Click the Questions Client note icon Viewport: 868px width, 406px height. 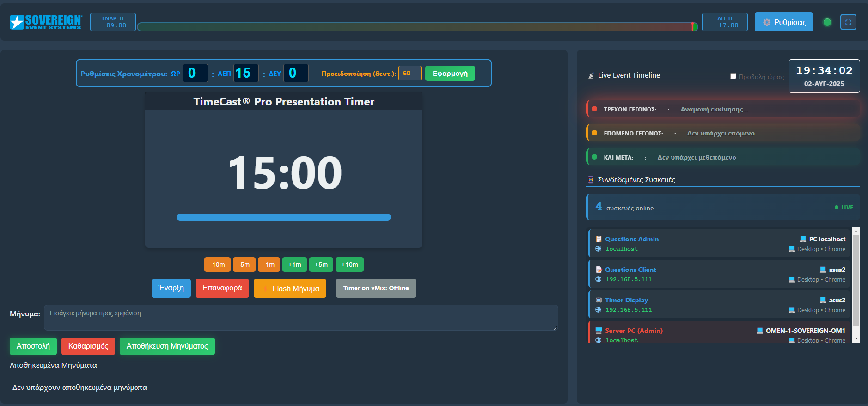pyautogui.click(x=599, y=270)
